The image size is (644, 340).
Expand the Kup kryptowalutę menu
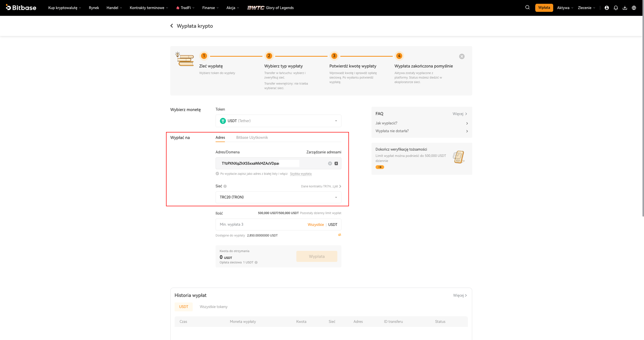65,8
